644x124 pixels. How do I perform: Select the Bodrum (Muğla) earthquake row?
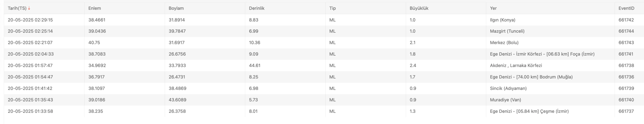coord(324,77)
